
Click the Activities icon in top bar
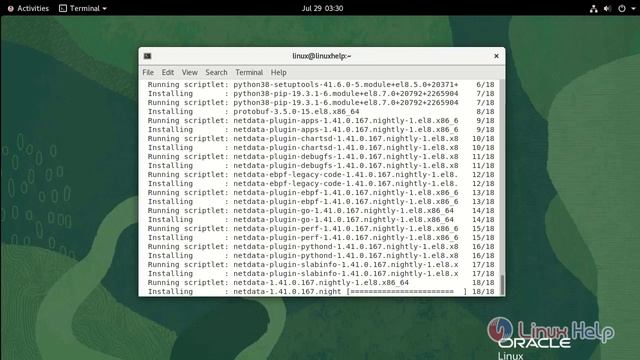[11, 9]
